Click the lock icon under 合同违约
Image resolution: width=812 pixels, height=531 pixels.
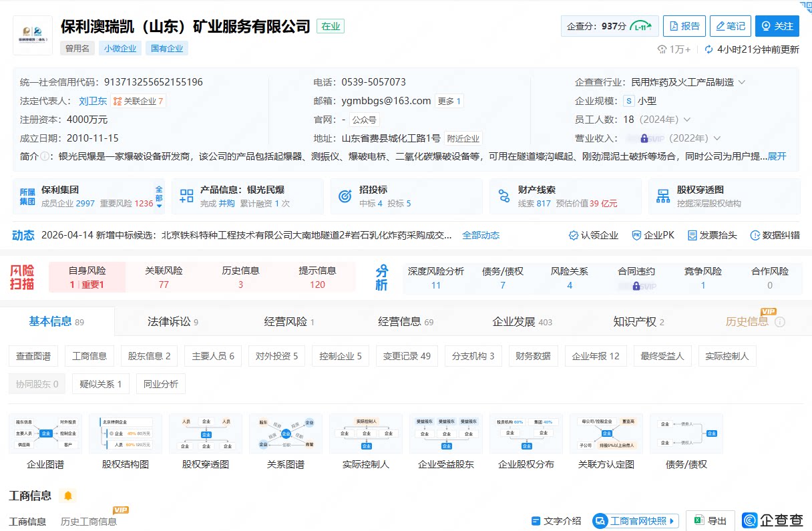coord(636,286)
